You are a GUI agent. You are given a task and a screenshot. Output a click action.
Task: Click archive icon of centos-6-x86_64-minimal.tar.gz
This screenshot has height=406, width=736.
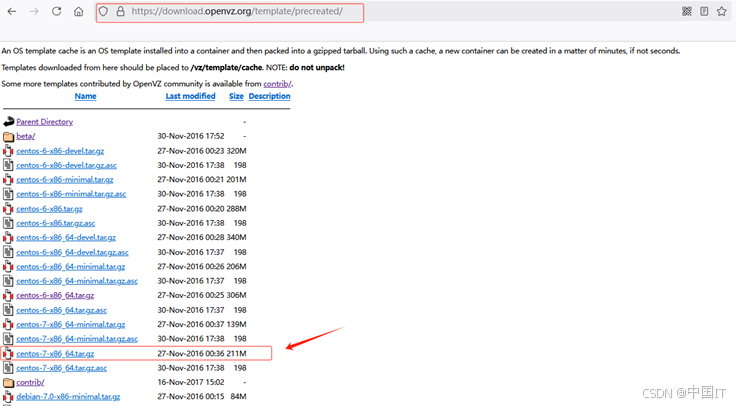8,267
